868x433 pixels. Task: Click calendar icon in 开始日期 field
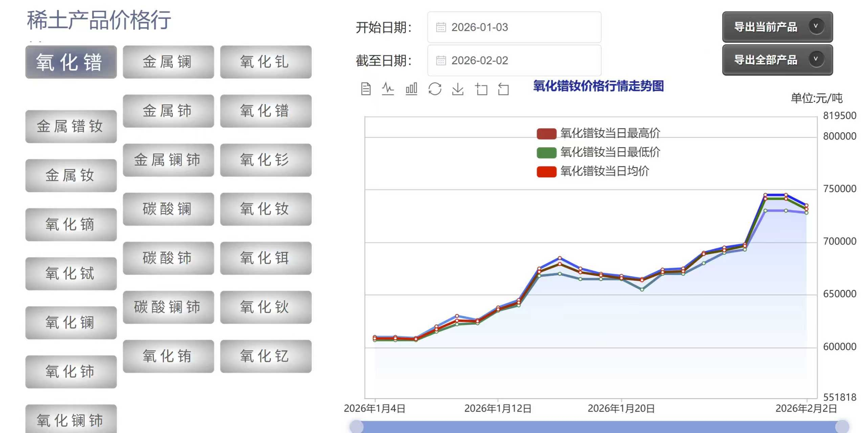point(441,27)
